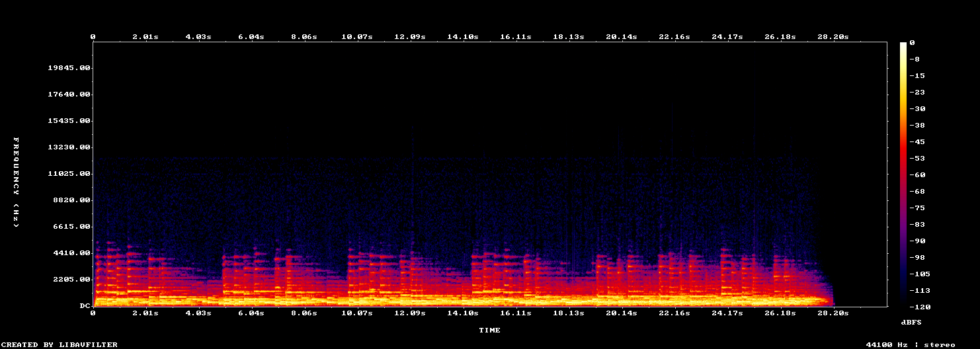Click 10.07s on the top time axis

pos(357,37)
